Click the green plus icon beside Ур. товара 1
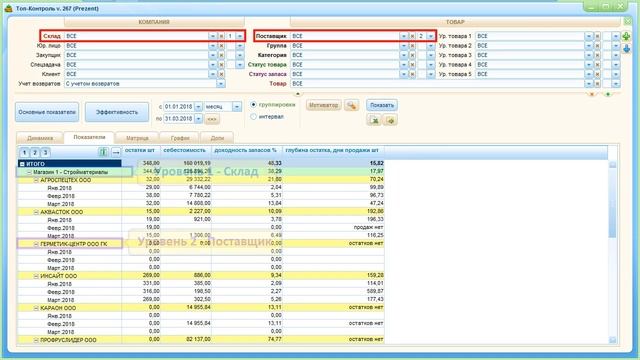Screen dimensions: 640x360 (x=626, y=36)
